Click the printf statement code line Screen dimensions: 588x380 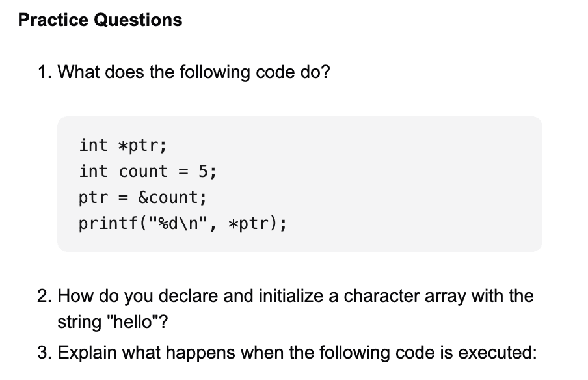pos(182,224)
